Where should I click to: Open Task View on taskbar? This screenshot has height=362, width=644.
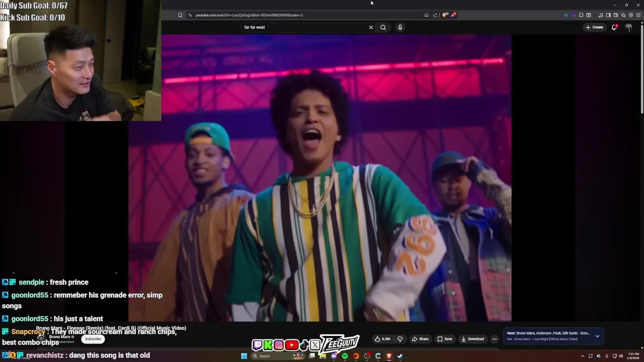312,356
